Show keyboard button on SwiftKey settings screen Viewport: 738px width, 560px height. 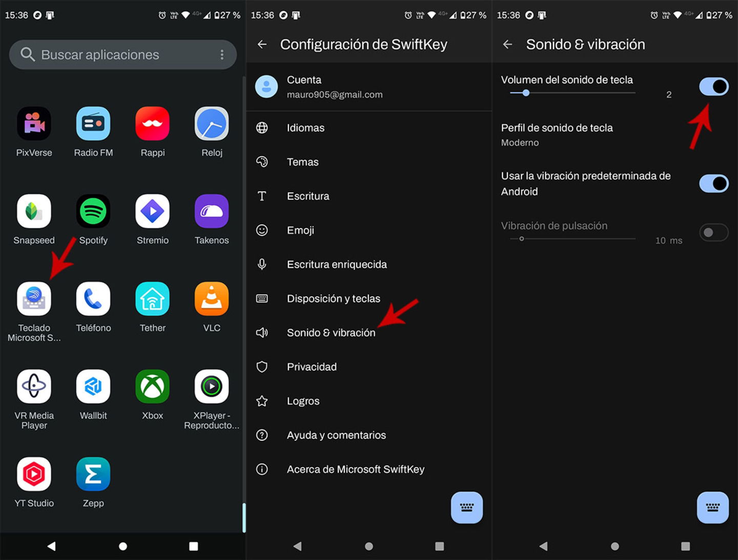click(x=467, y=507)
